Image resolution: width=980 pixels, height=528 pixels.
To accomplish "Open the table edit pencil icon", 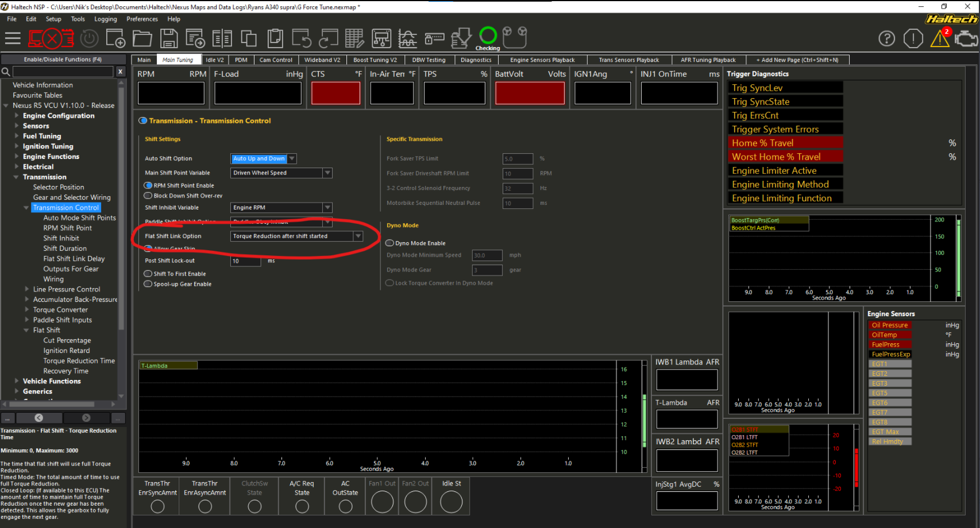I will [x=354, y=38].
